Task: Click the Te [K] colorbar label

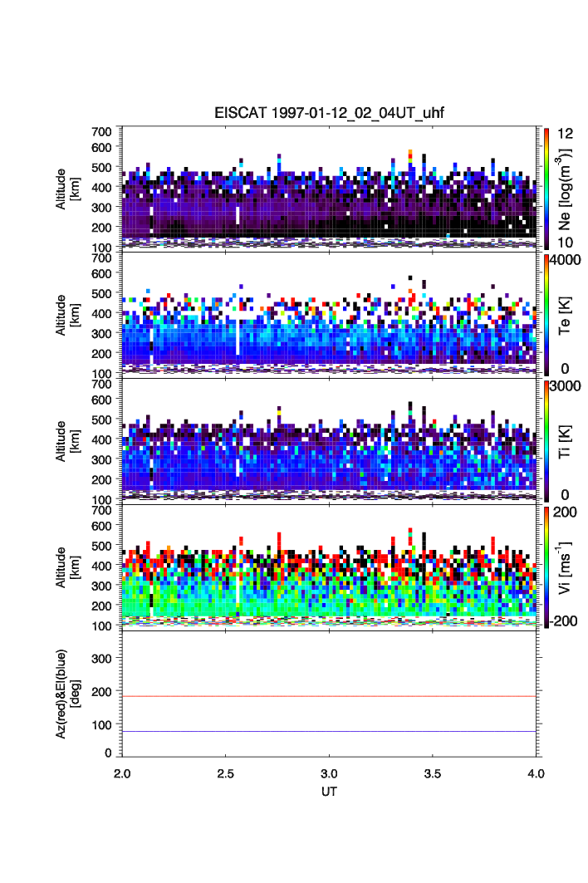Action: coord(565,316)
